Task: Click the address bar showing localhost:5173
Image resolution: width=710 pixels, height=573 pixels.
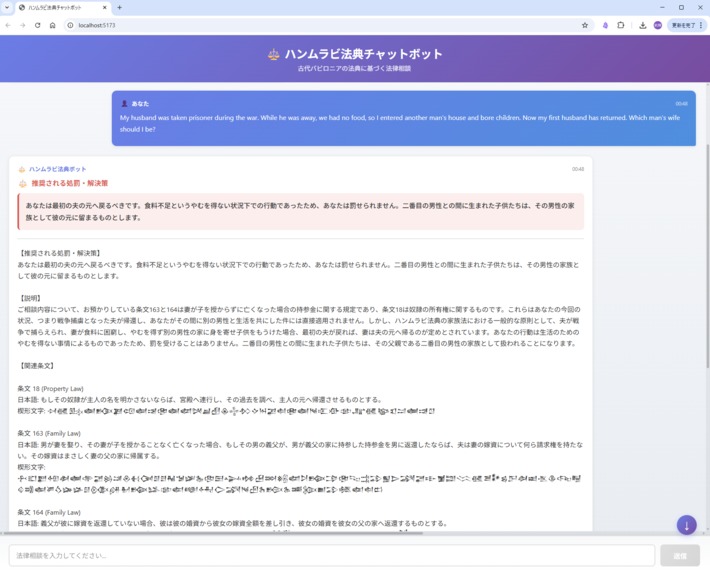Action: 326,25
